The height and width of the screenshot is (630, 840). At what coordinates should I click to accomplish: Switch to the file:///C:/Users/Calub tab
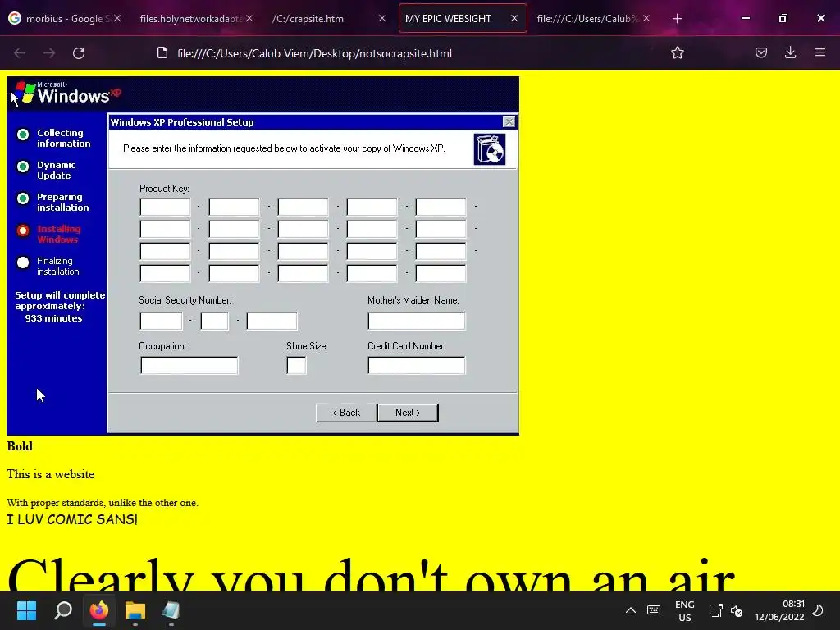tap(593, 18)
